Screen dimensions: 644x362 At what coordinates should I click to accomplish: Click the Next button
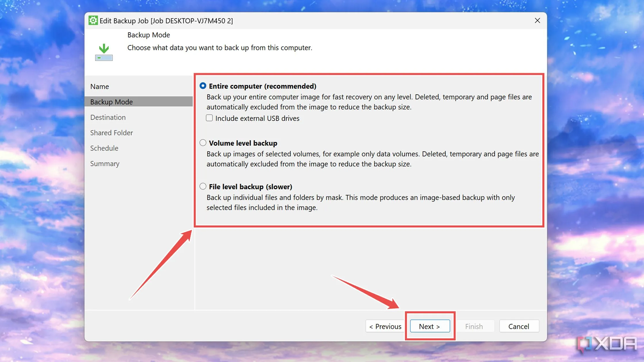tap(430, 326)
